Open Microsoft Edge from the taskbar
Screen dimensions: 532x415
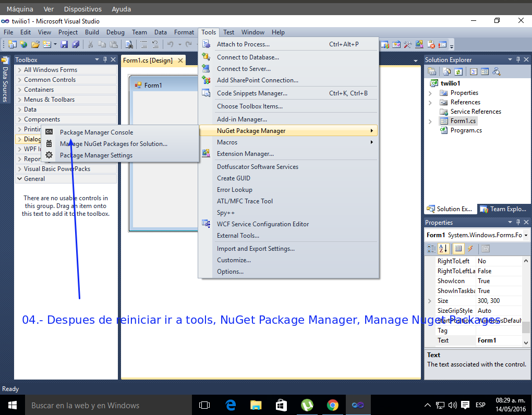tap(231, 405)
